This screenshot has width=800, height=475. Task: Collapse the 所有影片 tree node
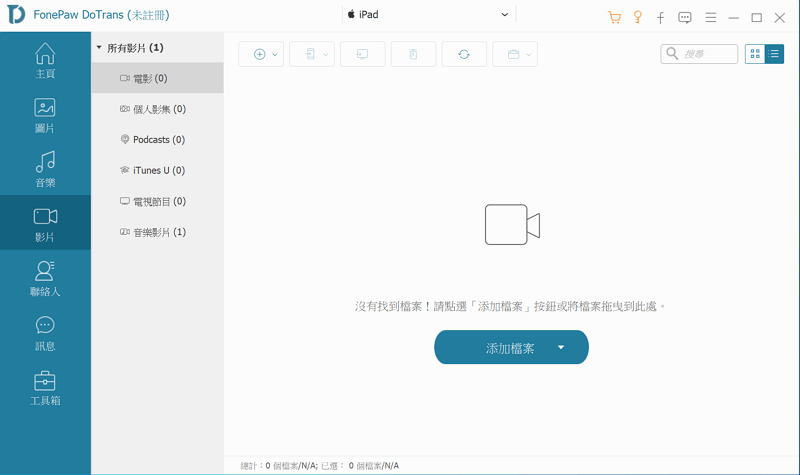tap(99, 47)
